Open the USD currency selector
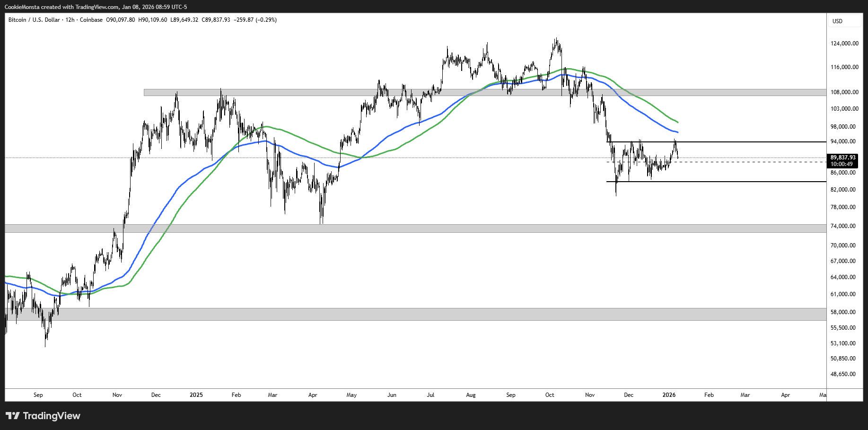The image size is (868, 430). 837,21
